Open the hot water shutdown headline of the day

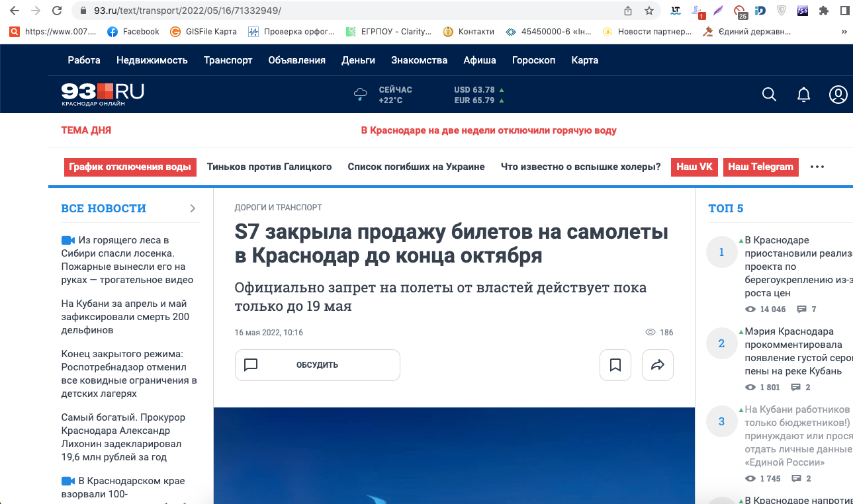pyautogui.click(x=488, y=130)
